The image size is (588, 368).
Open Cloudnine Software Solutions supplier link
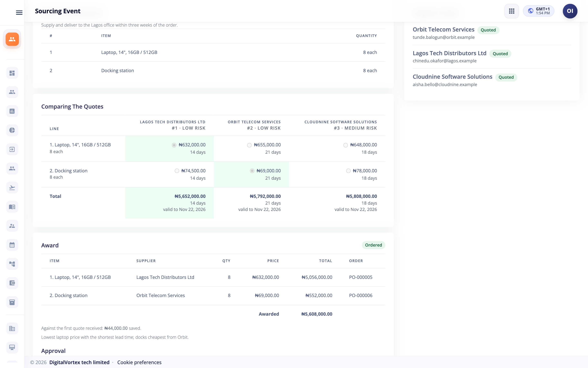tap(452, 77)
